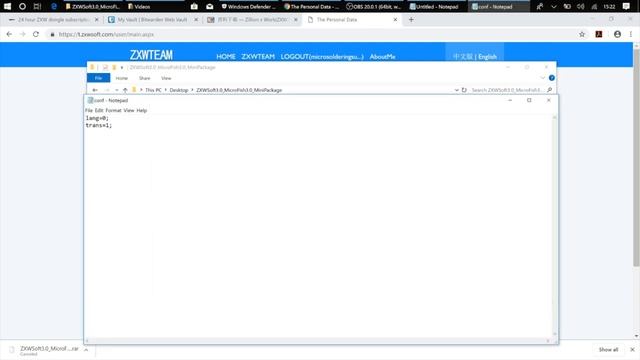Viewport: 640px width, 360px height.
Task: Click volume icon in system tray
Action: 580,6
